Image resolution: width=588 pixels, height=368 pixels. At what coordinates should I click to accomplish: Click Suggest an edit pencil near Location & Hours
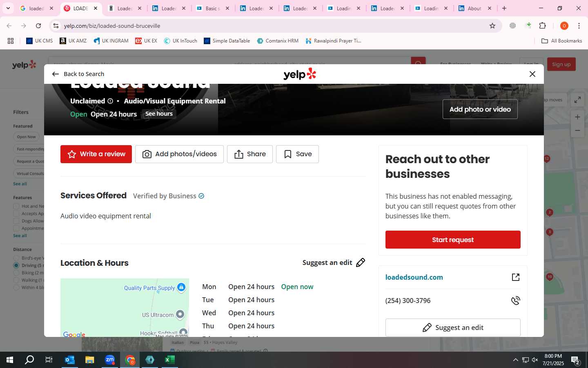(361, 263)
